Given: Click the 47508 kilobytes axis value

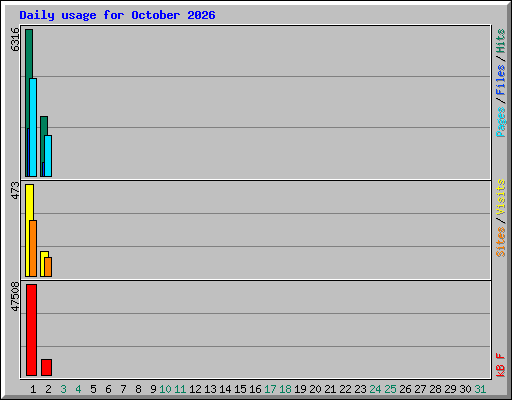Looking at the screenshot, I should click(x=15, y=296).
